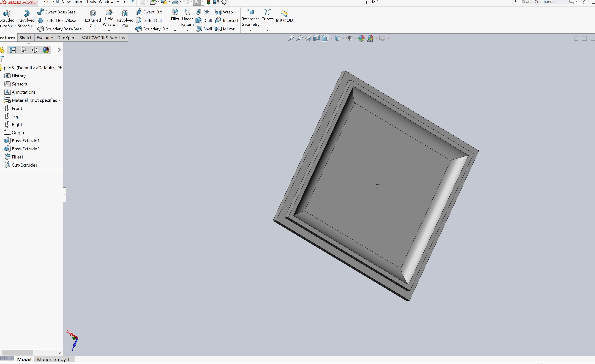Open Hide/Show Items dropdown arrow
This screenshot has height=364, width=595.
click(356, 38)
